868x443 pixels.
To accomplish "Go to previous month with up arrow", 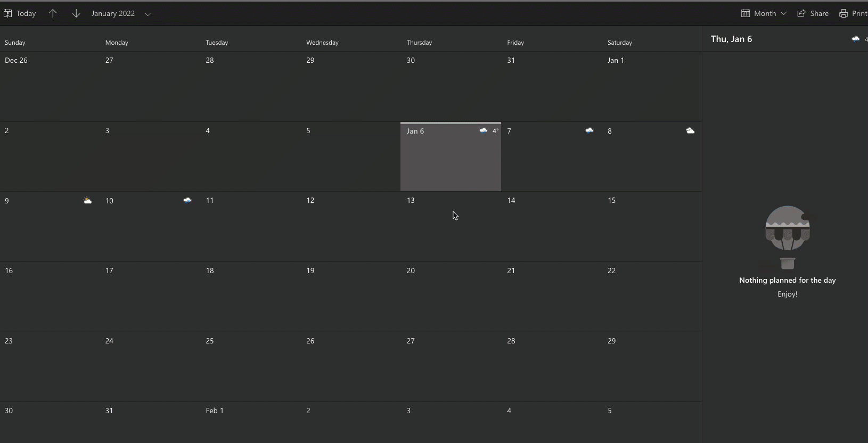I will click(53, 13).
